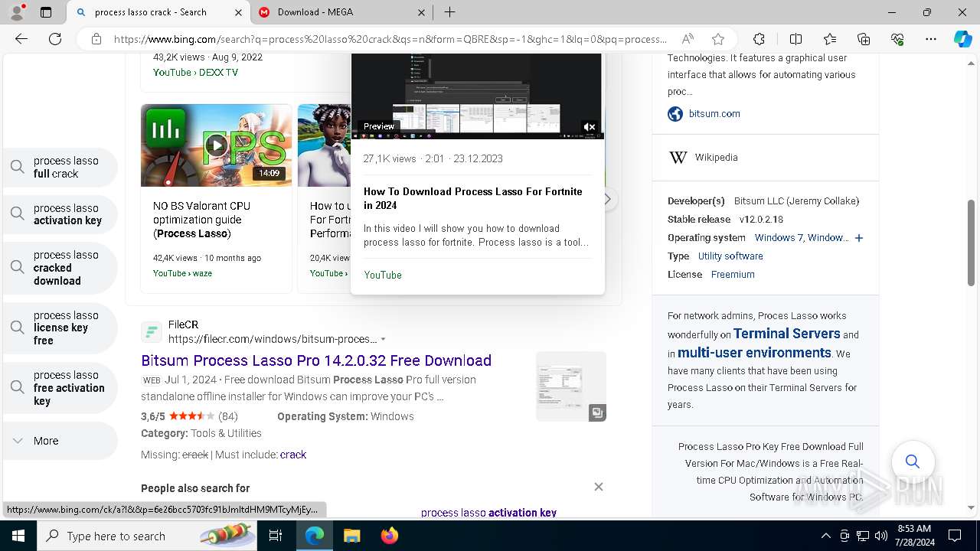Open the notifications action center

[x=955, y=536]
